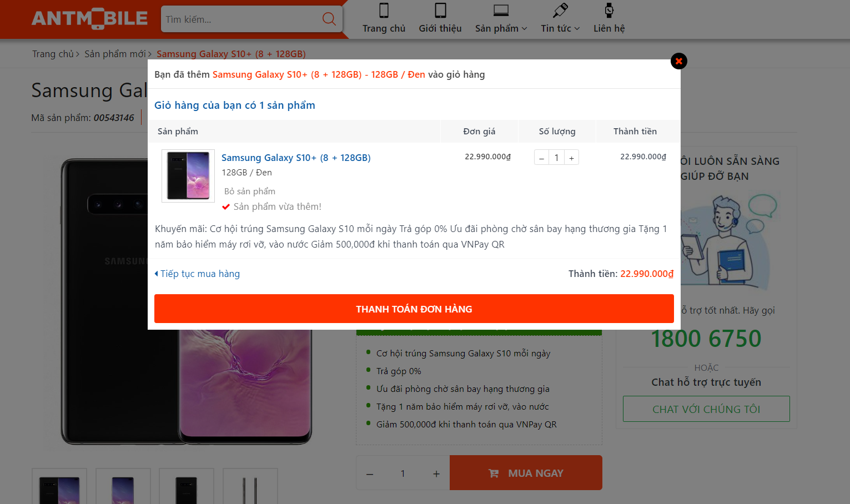Decrease quantity on product page
850x504 pixels.
click(x=370, y=473)
